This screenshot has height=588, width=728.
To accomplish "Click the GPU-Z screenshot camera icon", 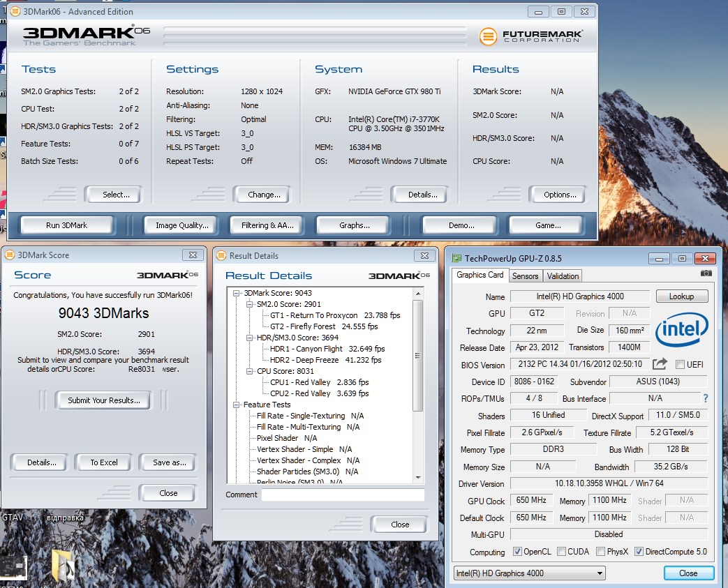I will (x=706, y=274).
